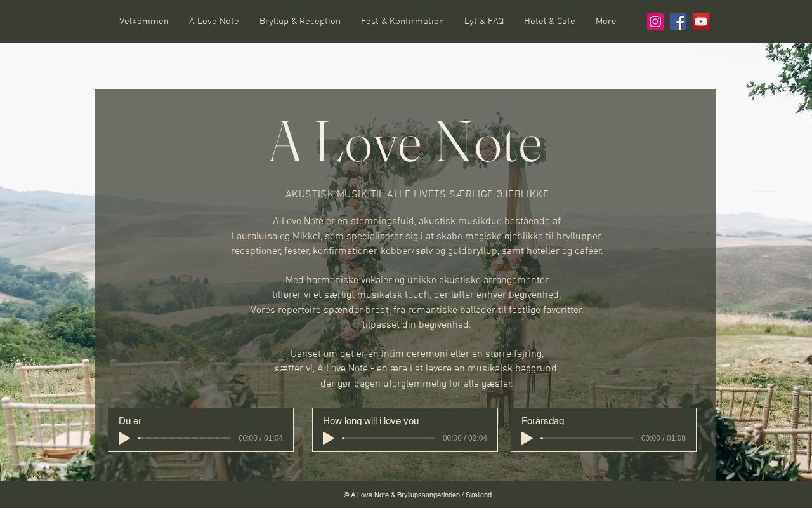Play the "Du er" track

click(124, 438)
